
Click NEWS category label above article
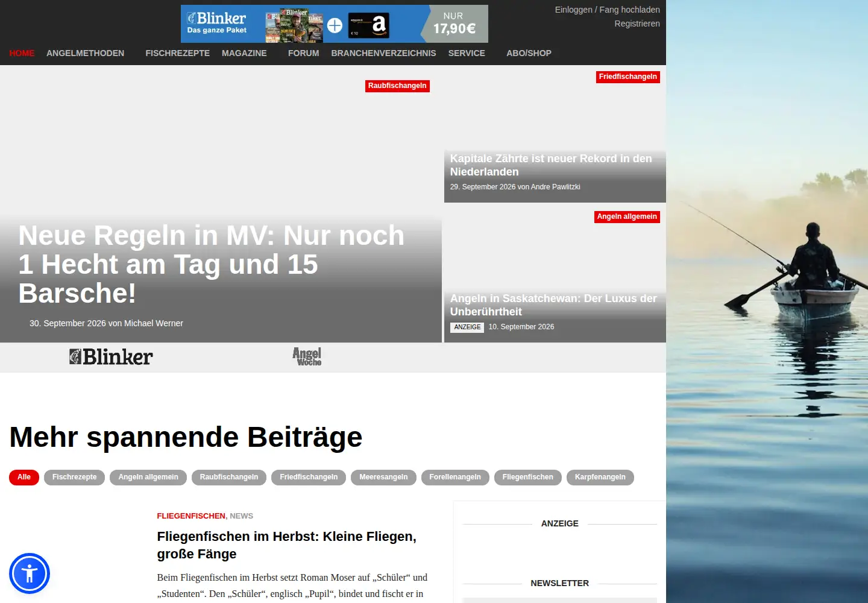(x=241, y=516)
